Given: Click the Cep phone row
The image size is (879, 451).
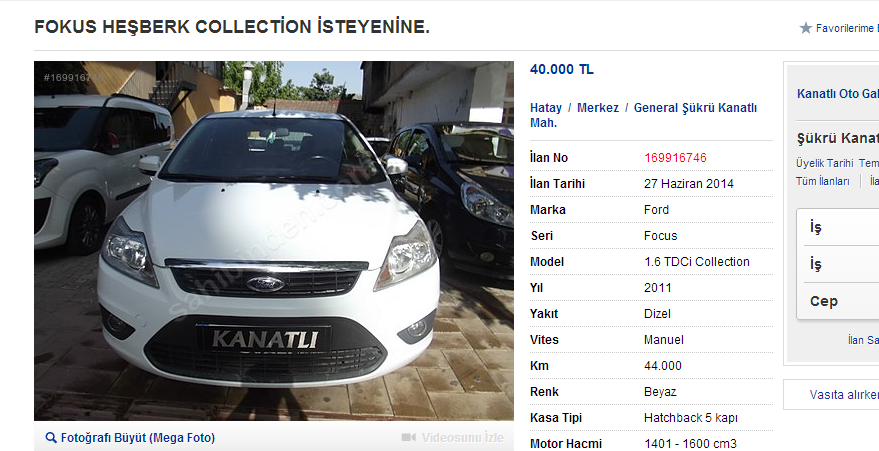Looking at the screenshot, I should 838,301.
